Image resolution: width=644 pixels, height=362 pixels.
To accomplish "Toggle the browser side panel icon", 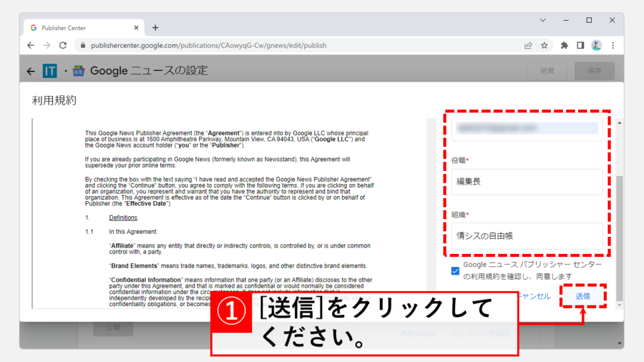I will (580, 45).
